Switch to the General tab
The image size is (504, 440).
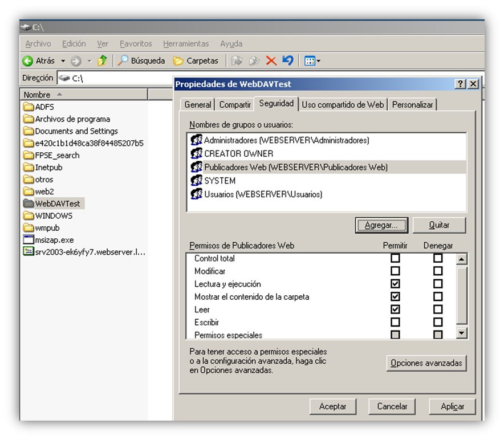pyautogui.click(x=197, y=104)
